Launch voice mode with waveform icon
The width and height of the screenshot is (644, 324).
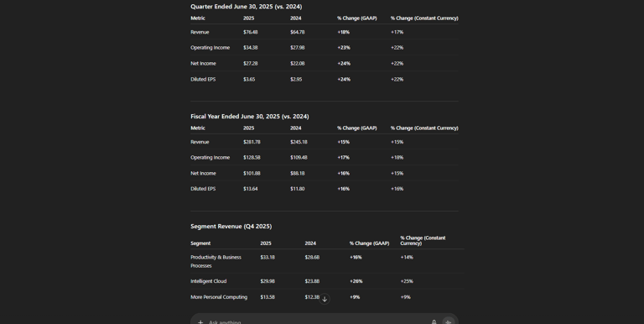(x=448, y=321)
